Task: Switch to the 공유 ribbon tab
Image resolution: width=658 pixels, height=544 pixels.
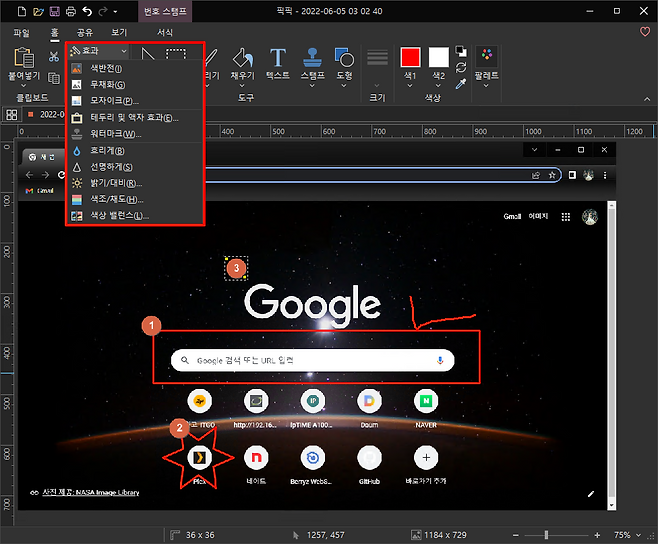Action: pos(84,32)
